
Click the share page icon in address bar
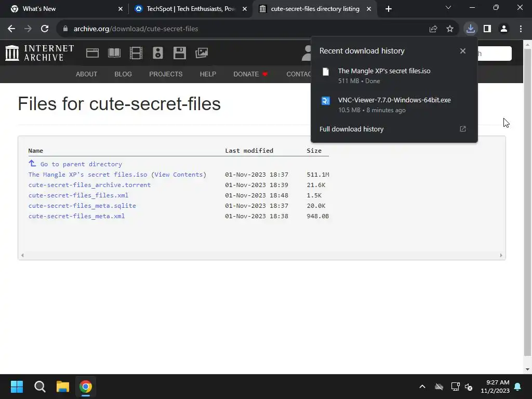coord(433,29)
